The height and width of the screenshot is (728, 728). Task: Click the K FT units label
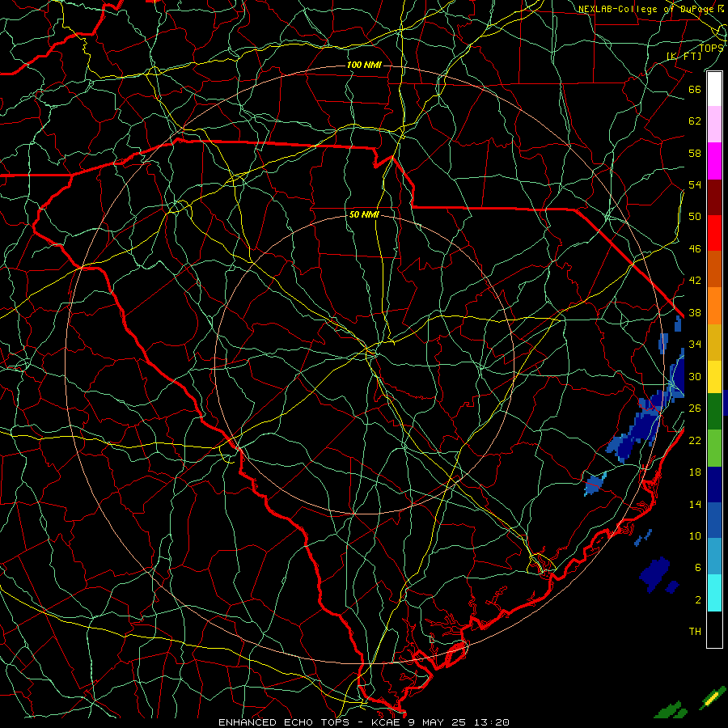pos(684,56)
